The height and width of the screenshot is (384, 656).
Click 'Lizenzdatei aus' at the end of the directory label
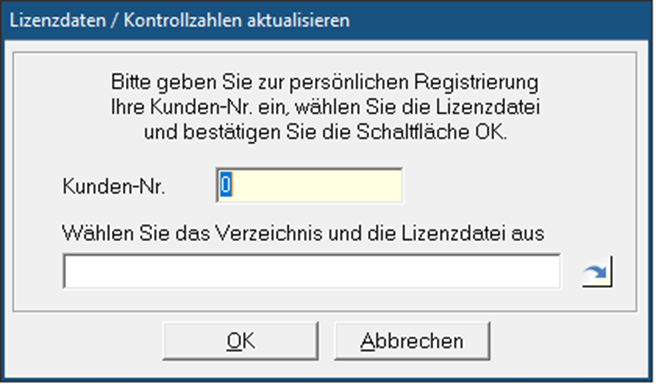[473, 233]
